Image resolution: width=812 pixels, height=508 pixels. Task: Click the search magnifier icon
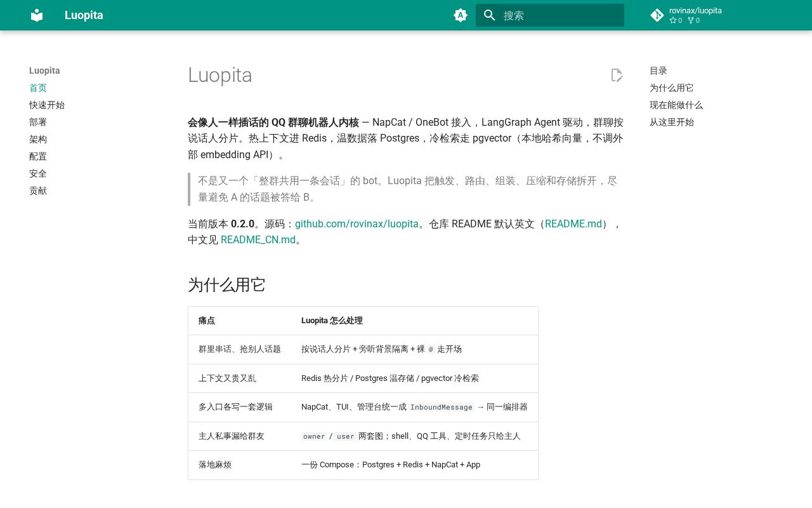pyautogui.click(x=489, y=15)
